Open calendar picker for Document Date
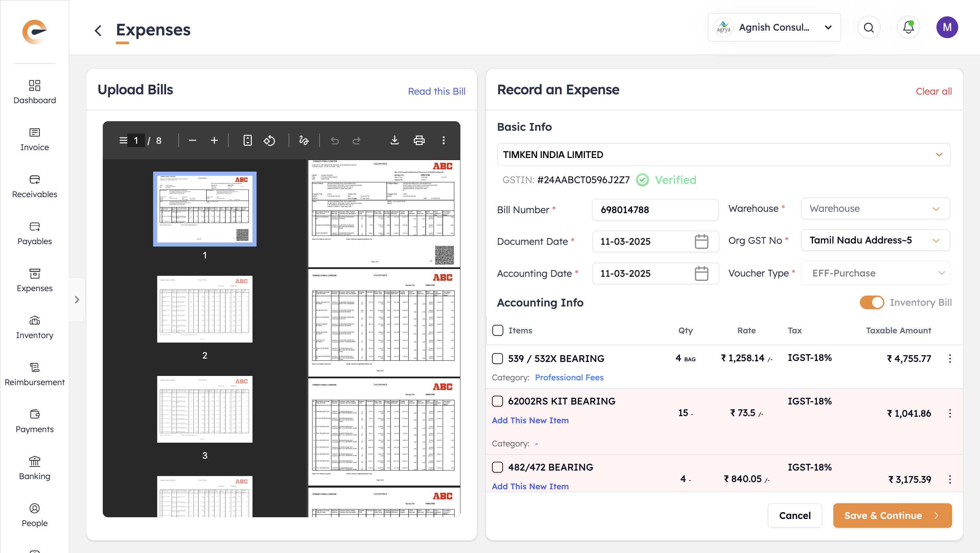Image resolution: width=980 pixels, height=553 pixels. tap(701, 241)
